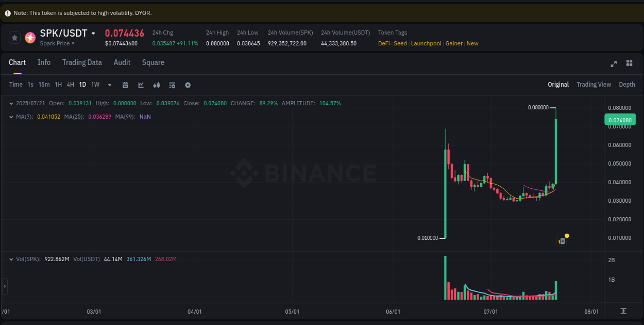Open the chart settings gear icon

coord(188,85)
